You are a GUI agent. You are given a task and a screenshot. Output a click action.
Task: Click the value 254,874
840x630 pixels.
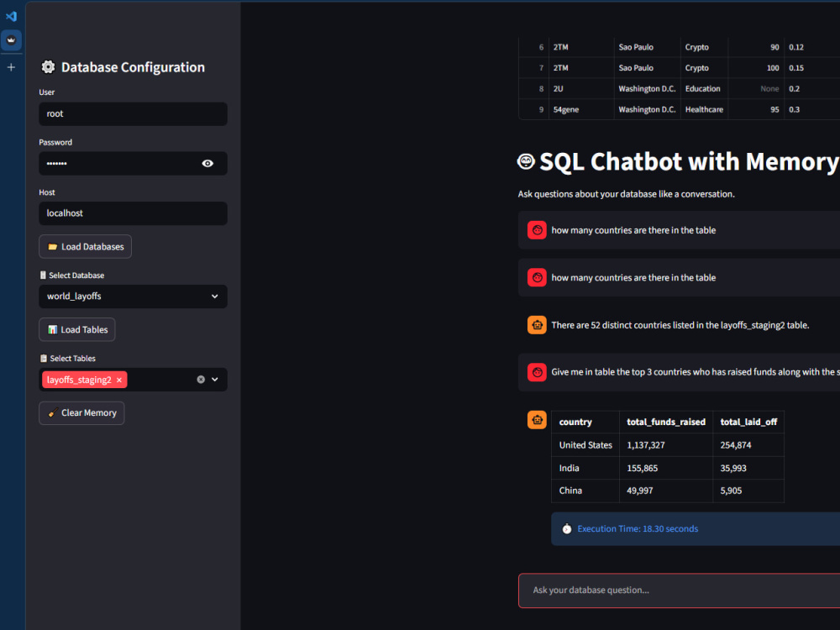pyautogui.click(x=736, y=445)
